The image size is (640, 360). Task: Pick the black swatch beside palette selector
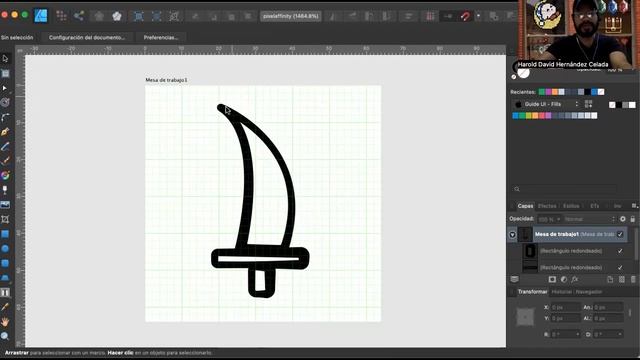coord(619,105)
